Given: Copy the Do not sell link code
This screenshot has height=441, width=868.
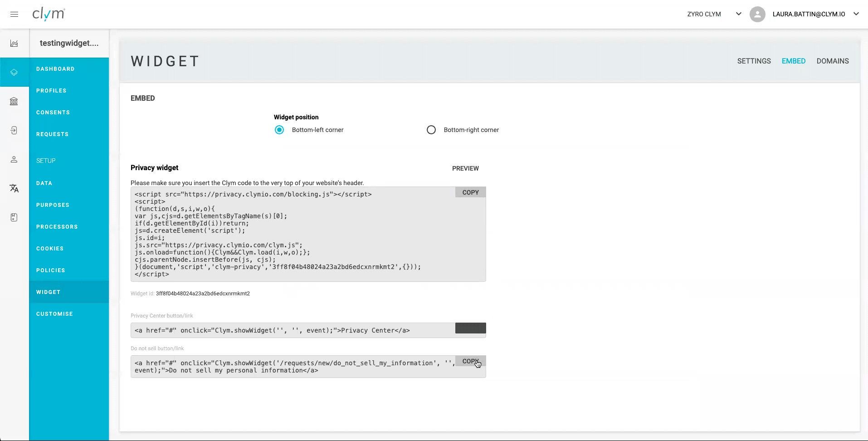Looking at the screenshot, I should pyautogui.click(x=470, y=361).
